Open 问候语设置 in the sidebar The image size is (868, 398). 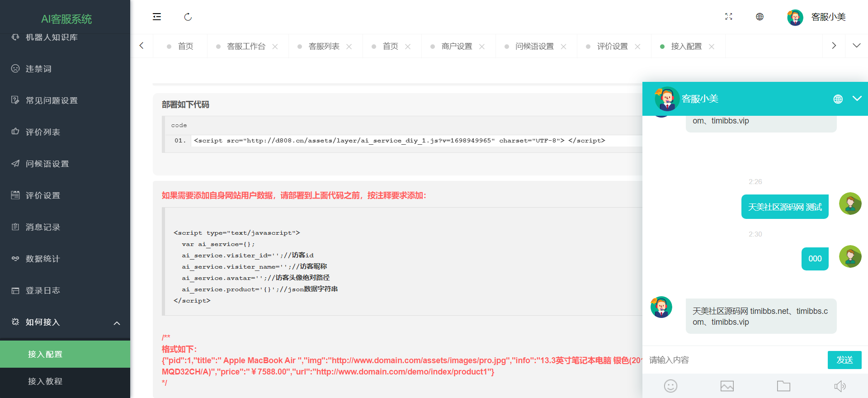click(x=65, y=164)
